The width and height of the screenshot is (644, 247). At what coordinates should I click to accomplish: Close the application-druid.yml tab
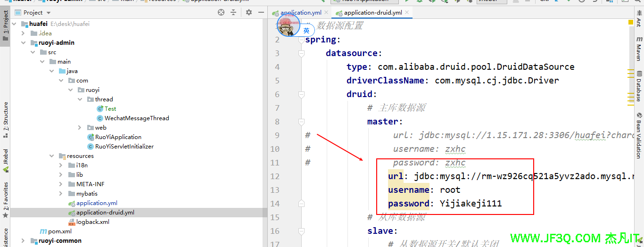tap(407, 13)
